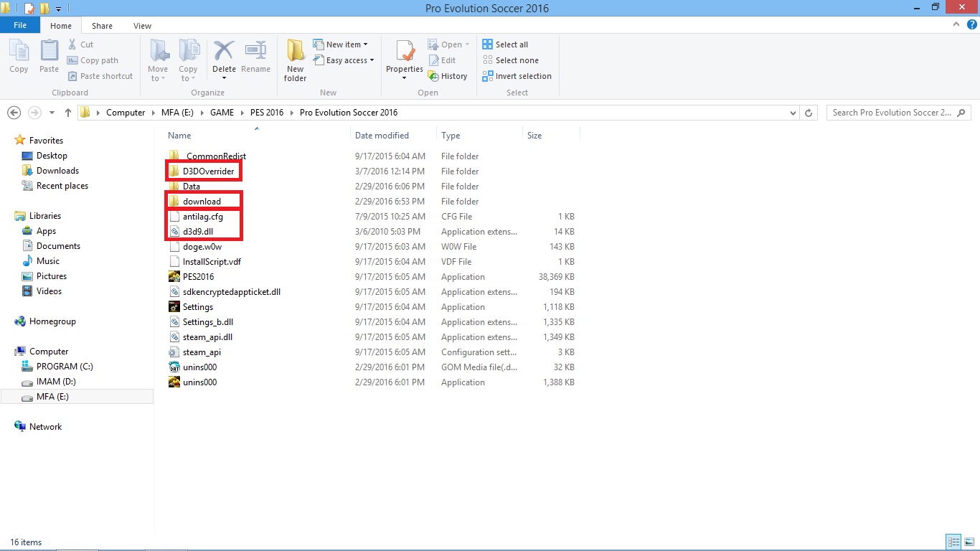Sort by the Size column header

click(x=534, y=136)
